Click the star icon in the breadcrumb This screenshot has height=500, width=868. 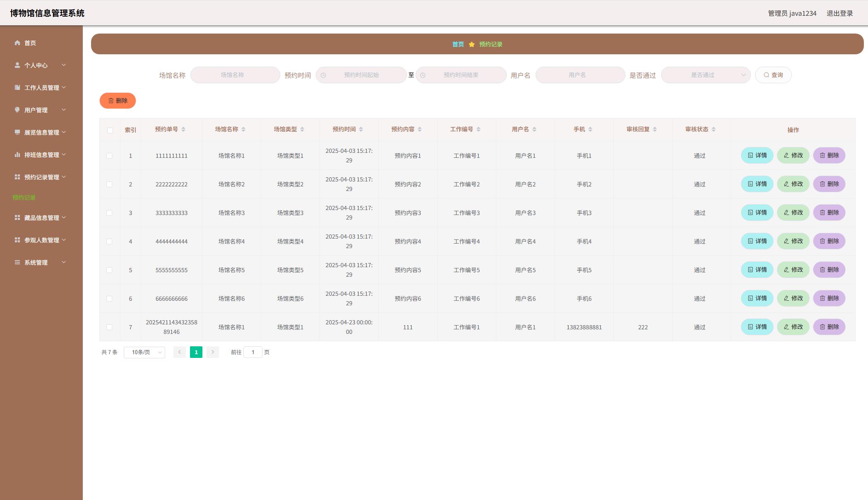click(471, 44)
